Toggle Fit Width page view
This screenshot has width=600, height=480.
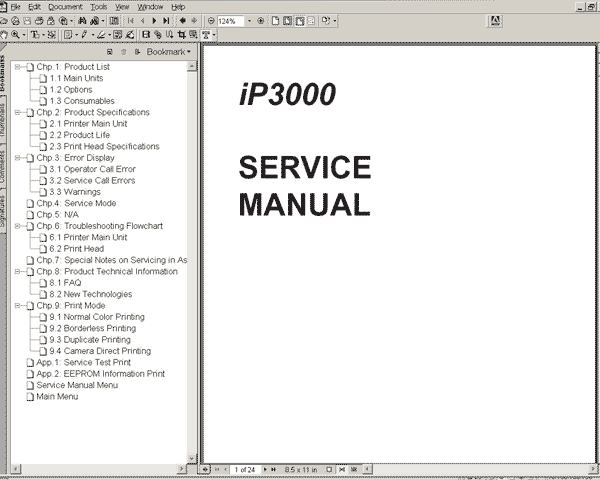point(300,21)
